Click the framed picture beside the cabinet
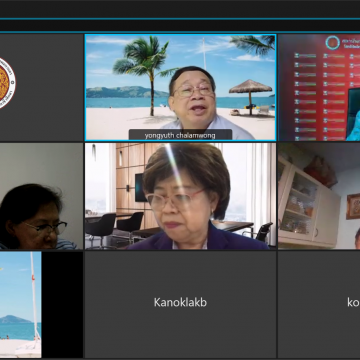This screenshot has height=360, width=360. click(353, 206)
